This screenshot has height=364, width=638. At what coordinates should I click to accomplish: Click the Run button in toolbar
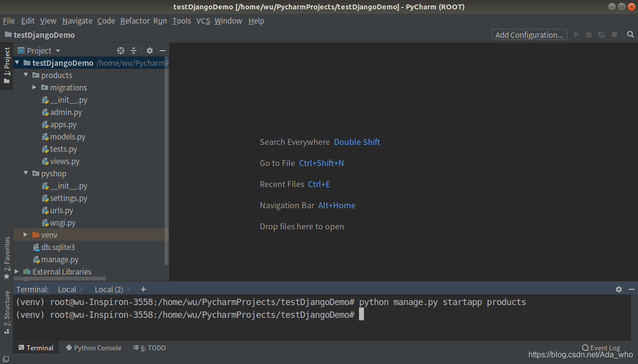click(577, 35)
